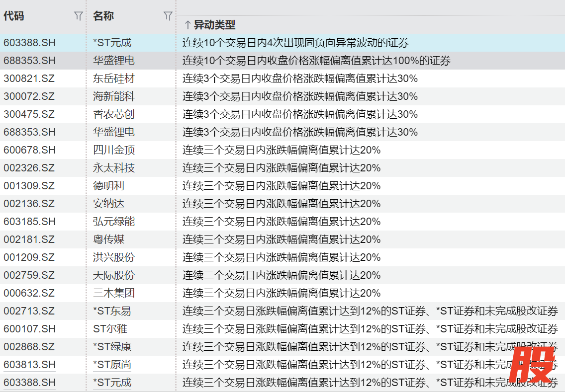Open the *ST原尚 stock name link
The width and height of the screenshot is (565, 392).
coord(112,365)
